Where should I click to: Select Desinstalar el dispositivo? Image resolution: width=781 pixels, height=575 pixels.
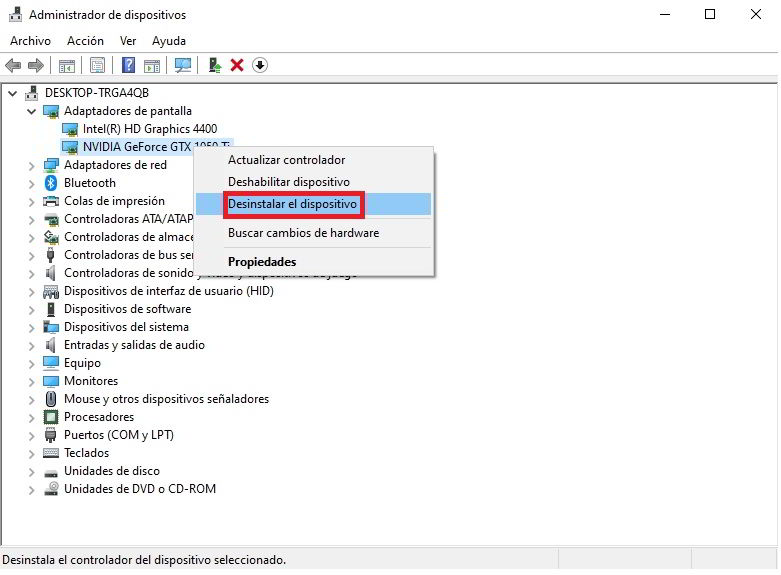(x=314, y=204)
